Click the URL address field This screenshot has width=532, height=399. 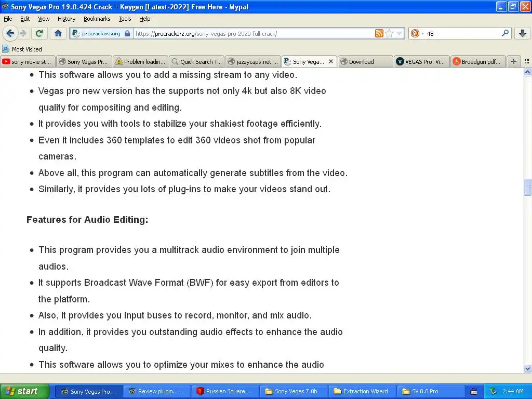254,33
